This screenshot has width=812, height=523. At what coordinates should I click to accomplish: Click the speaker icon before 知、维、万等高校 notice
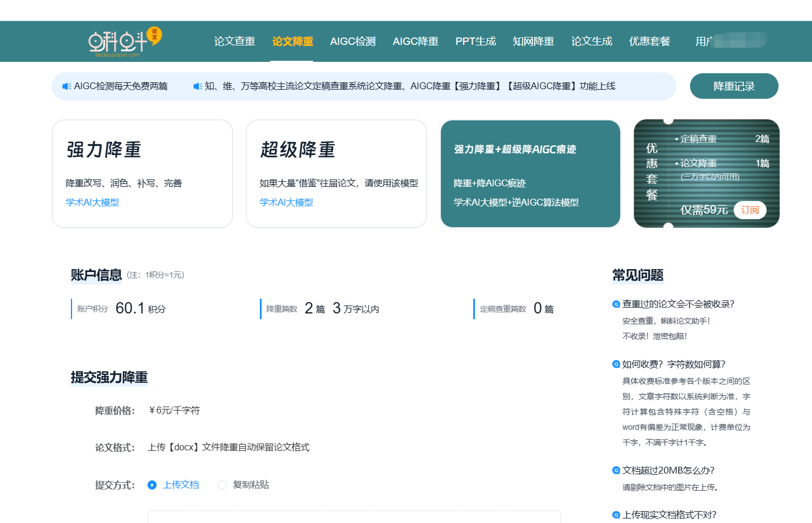coord(197,86)
